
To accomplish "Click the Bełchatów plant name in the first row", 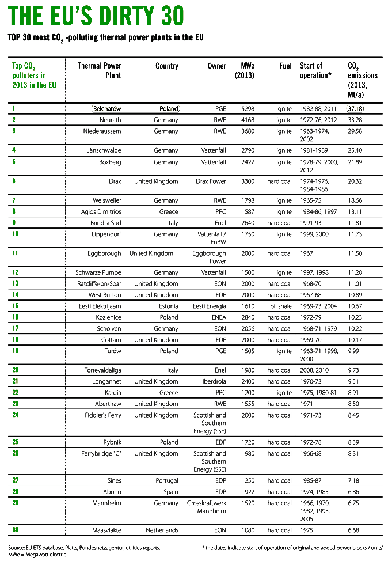I will [107, 108].
